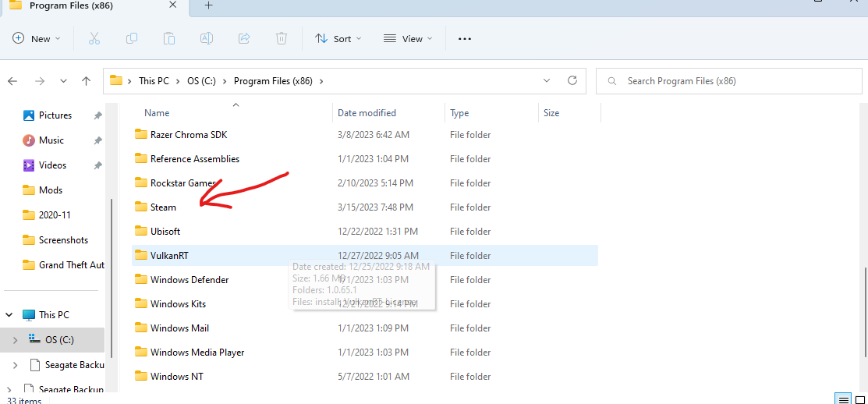Refresh the Program Files (x86) folder
This screenshot has height=404, width=868.
point(572,81)
